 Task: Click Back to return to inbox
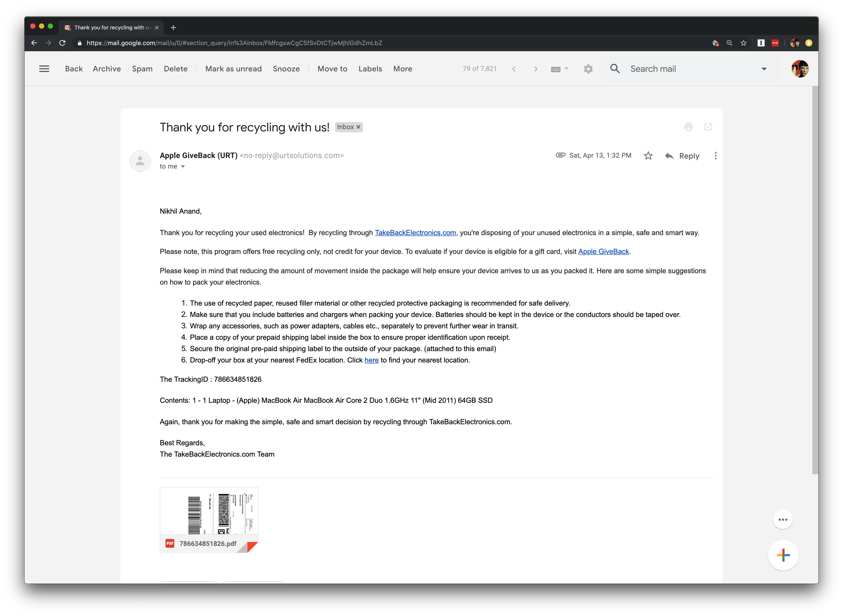[74, 69]
